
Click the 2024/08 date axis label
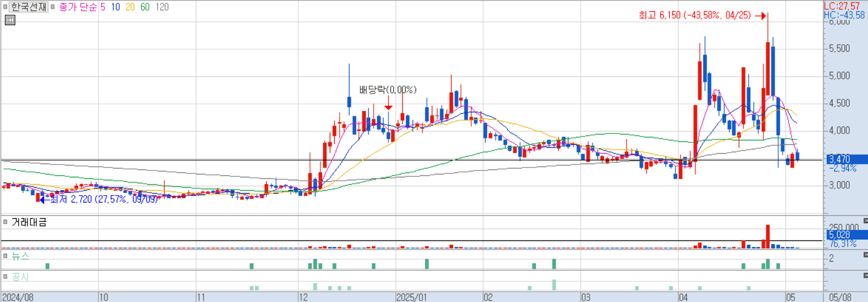click(18, 297)
